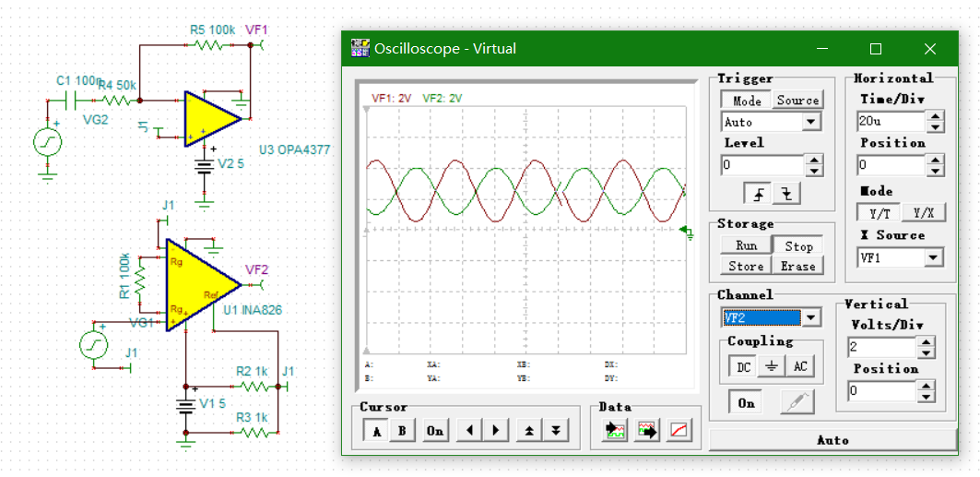Select the VG1 voltage generator symbol
Viewport: 980px width, 477px height.
93,345
